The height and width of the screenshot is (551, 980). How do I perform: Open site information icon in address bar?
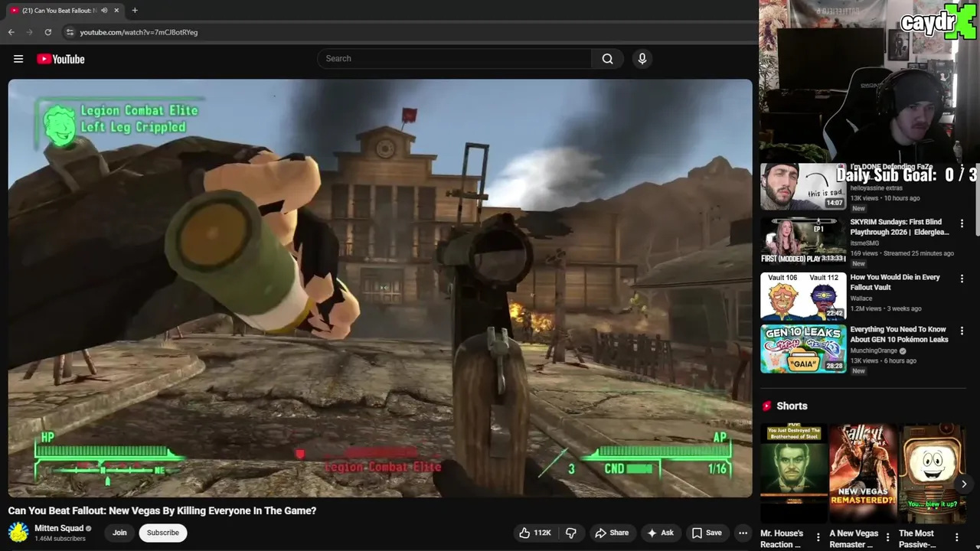pos(70,32)
